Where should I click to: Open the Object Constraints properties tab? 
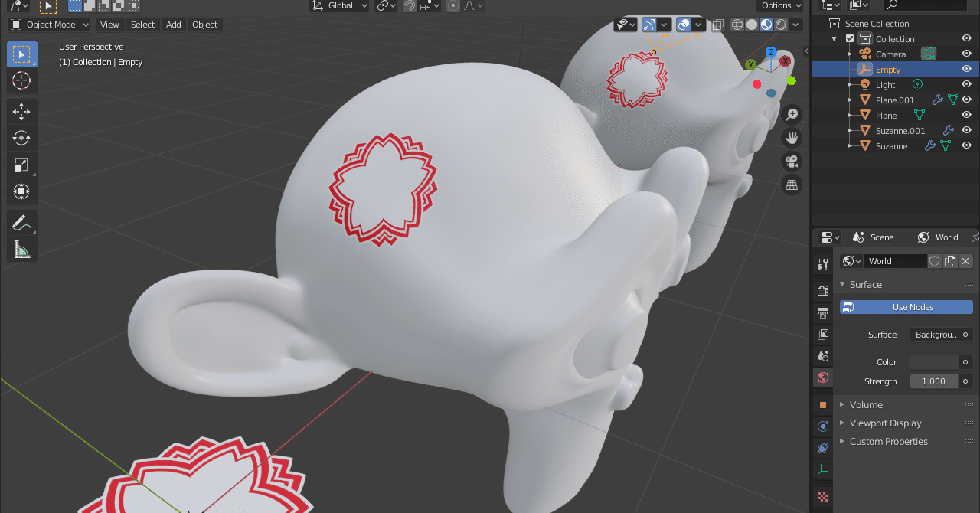823,448
